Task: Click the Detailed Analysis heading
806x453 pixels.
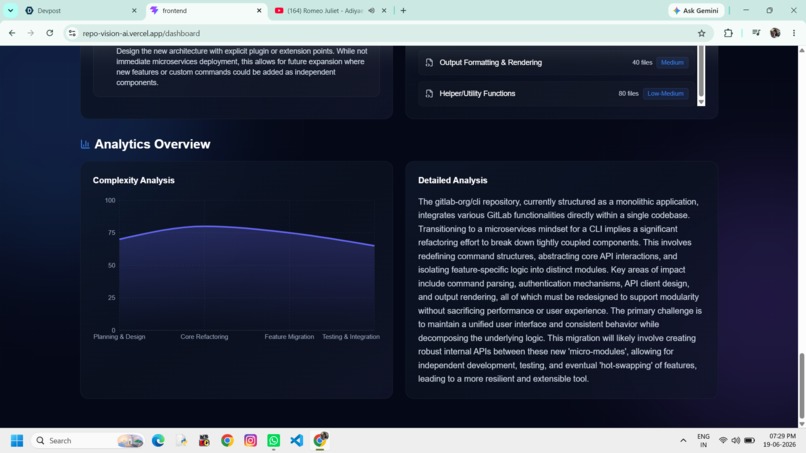Action: coord(452,180)
